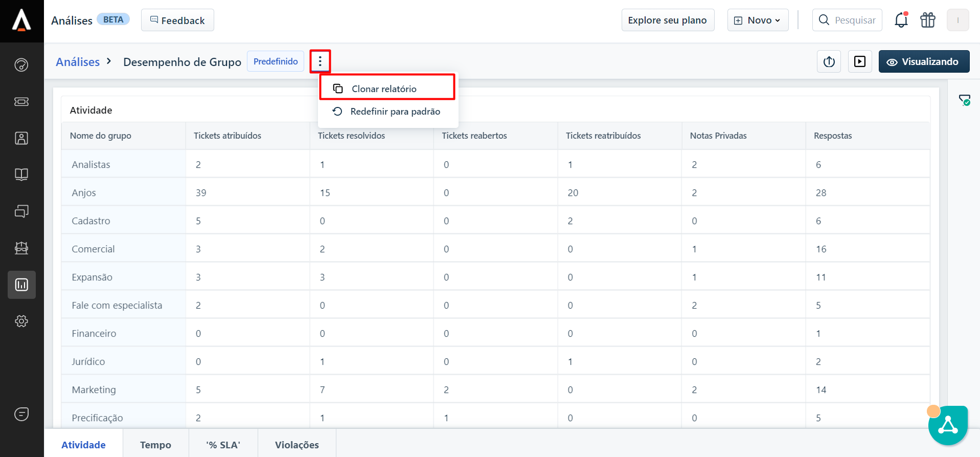This screenshot has height=457, width=980.
Task: Open the admin settings gear icon
Action: (21, 321)
